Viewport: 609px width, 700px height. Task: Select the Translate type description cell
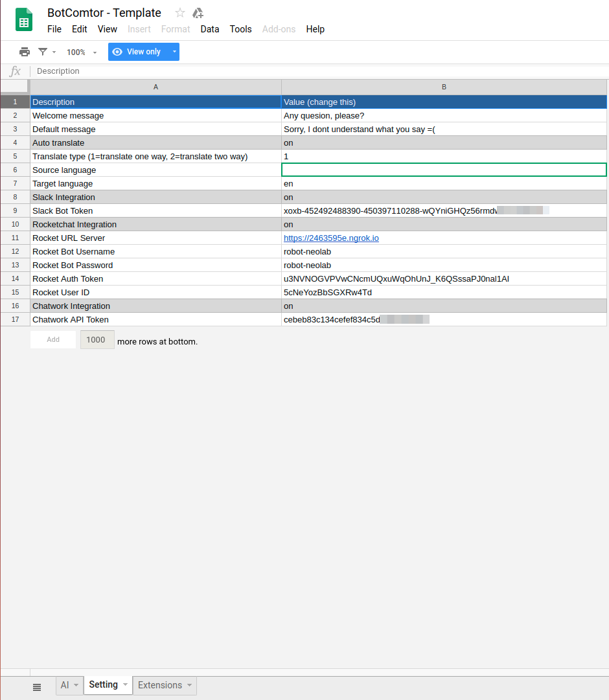point(155,156)
